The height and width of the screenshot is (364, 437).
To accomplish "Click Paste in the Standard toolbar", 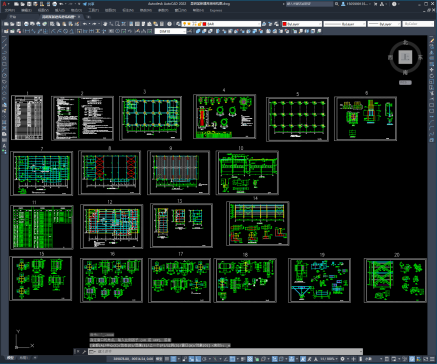I will pyautogui.click(x=65, y=24).
